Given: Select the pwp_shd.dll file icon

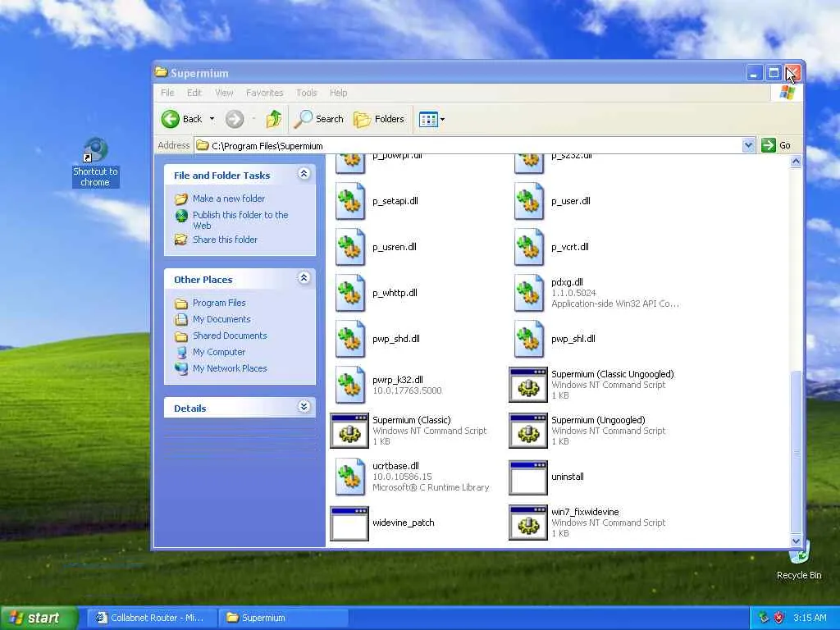Looking at the screenshot, I should (349, 339).
